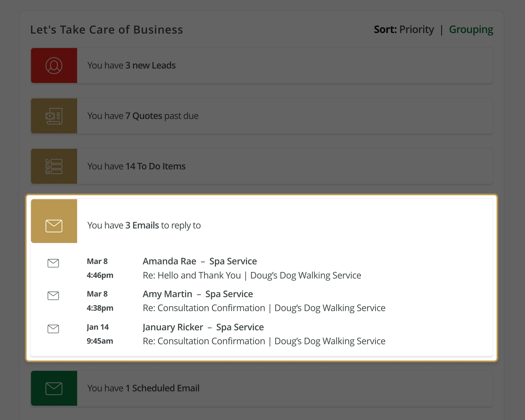This screenshot has width=525, height=420.
Task: Click the envelope icon beside Amanda Rae's email
Action: [53, 263]
